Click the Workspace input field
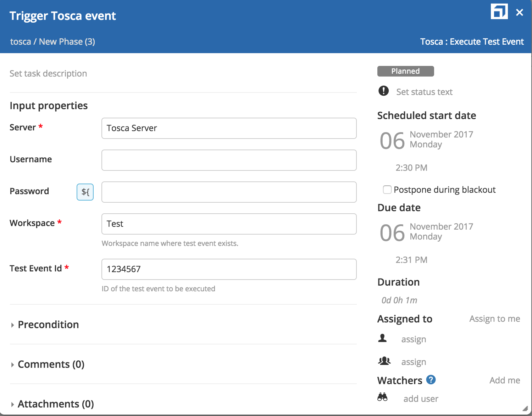This screenshot has height=416, width=532. 229,224
